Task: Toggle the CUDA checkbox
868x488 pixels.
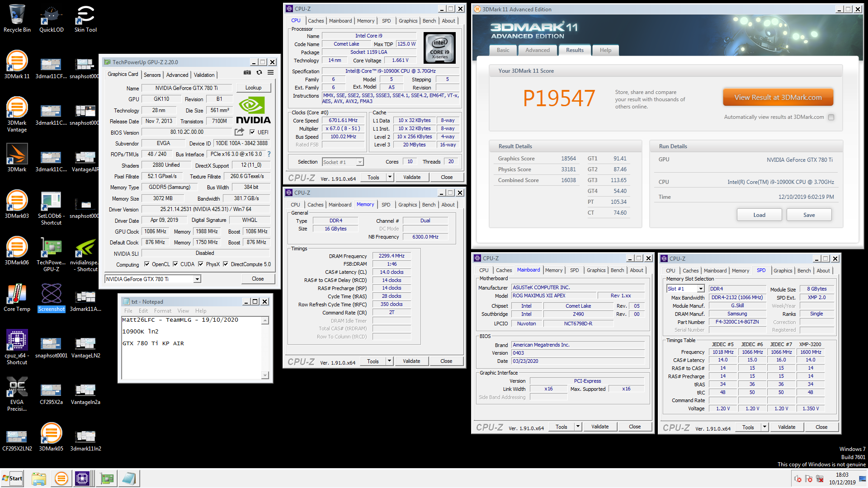Action: [x=175, y=264]
